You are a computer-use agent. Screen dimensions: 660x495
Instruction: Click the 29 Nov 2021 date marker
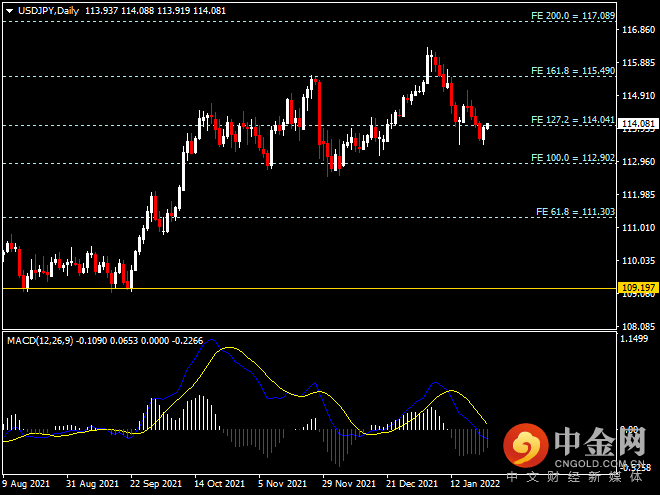point(348,484)
